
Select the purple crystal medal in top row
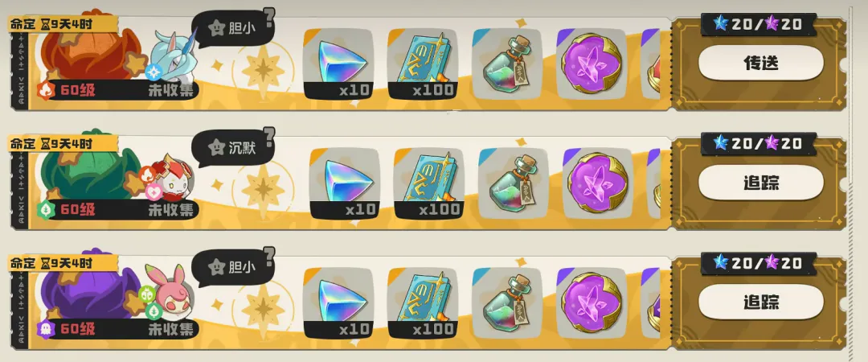(592, 65)
